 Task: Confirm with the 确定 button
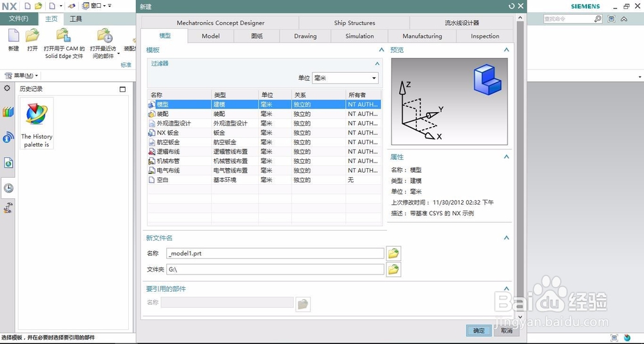[479, 330]
